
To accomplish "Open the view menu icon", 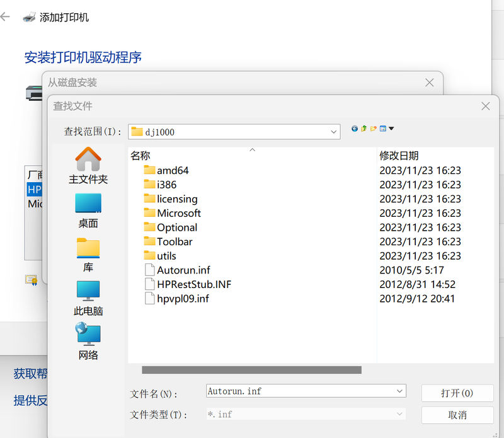I will click(382, 129).
